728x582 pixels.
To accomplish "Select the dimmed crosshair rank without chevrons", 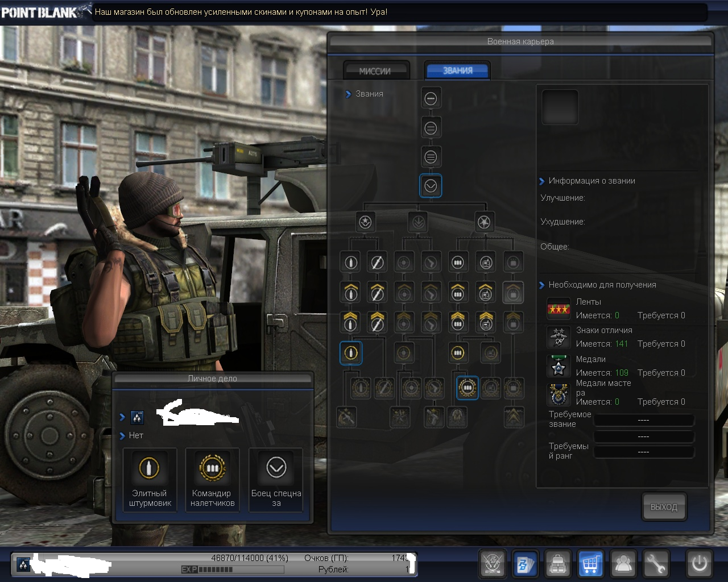I will pos(404,263).
